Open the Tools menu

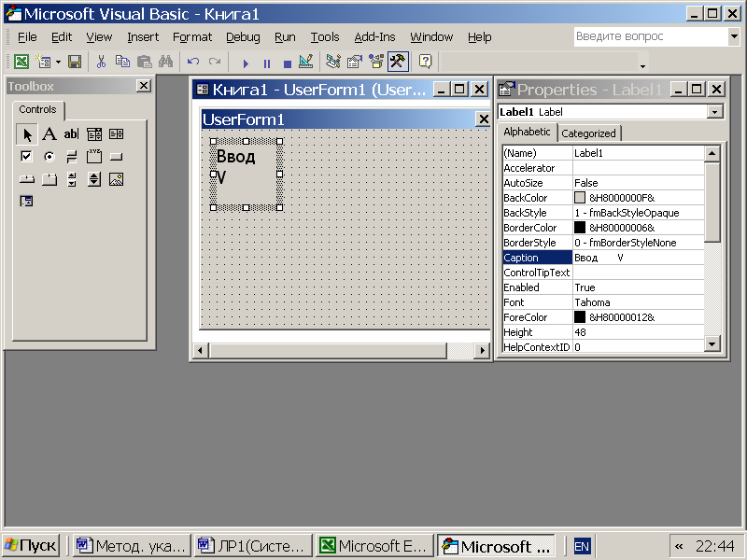[x=325, y=37]
